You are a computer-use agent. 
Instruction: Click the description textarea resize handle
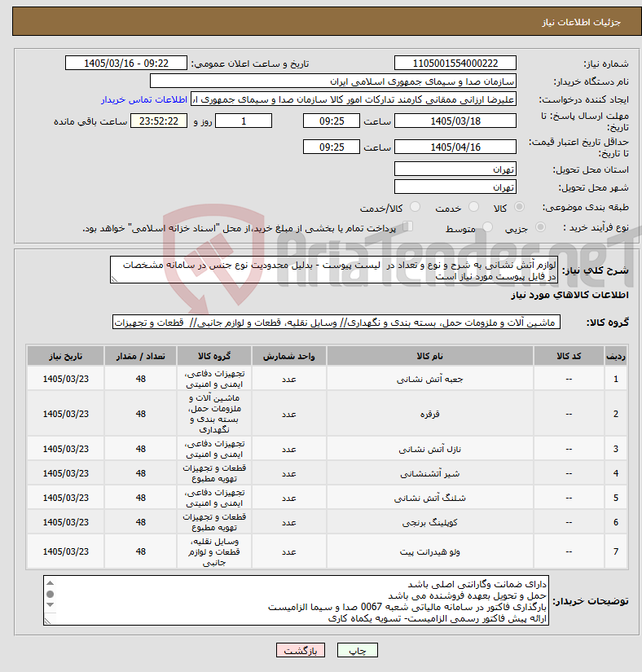coord(114,279)
